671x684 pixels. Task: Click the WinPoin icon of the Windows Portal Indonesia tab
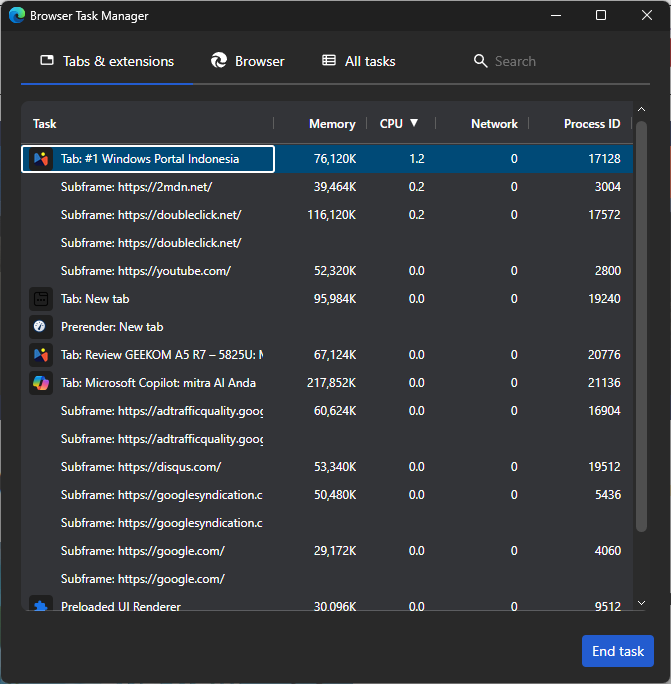click(41, 159)
